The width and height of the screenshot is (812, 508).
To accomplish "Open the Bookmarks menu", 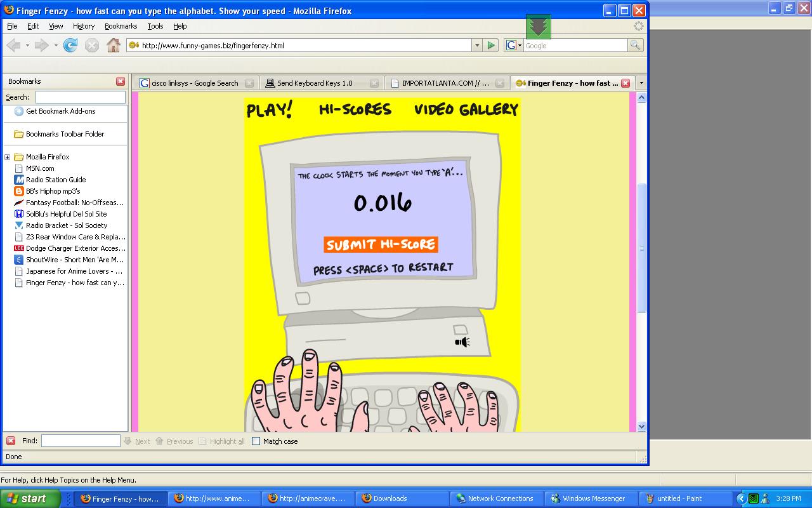I will point(121,26).
